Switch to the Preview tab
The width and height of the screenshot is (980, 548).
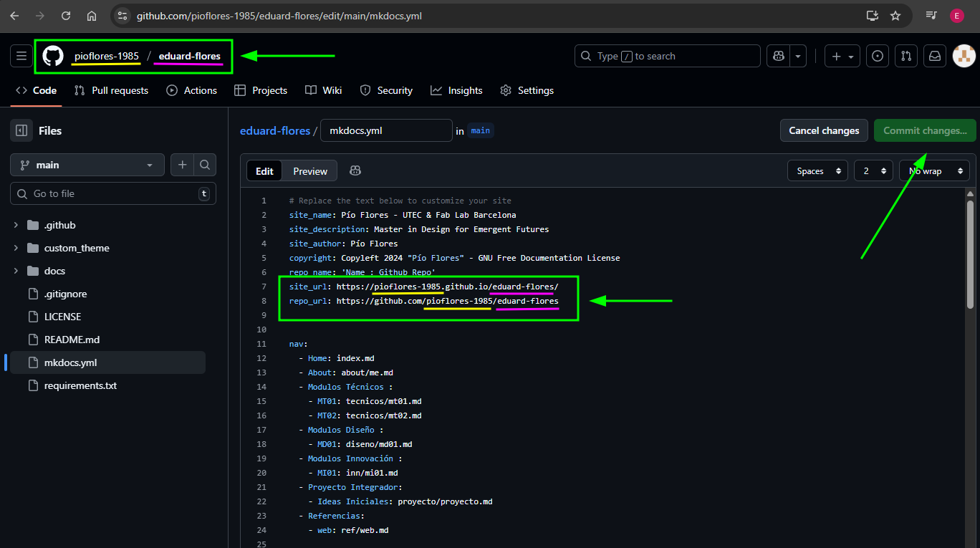pyautogui.click(x=310, y=171)
